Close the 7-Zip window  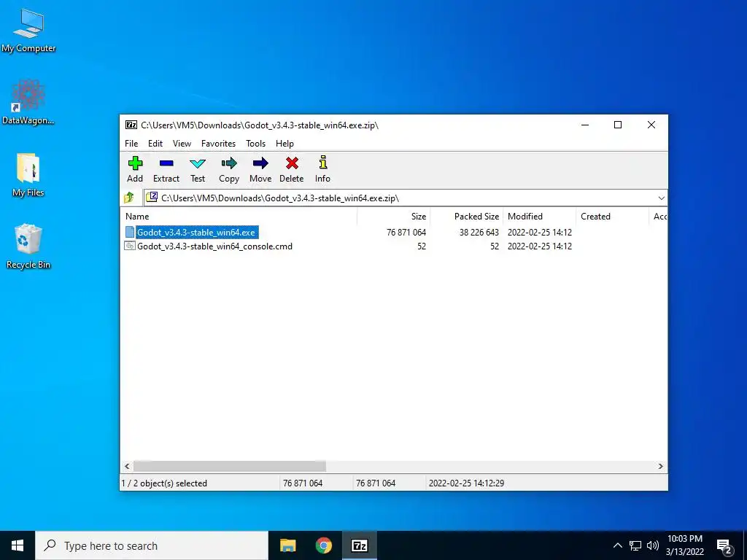pyautogui.click(x=651, y=125)
